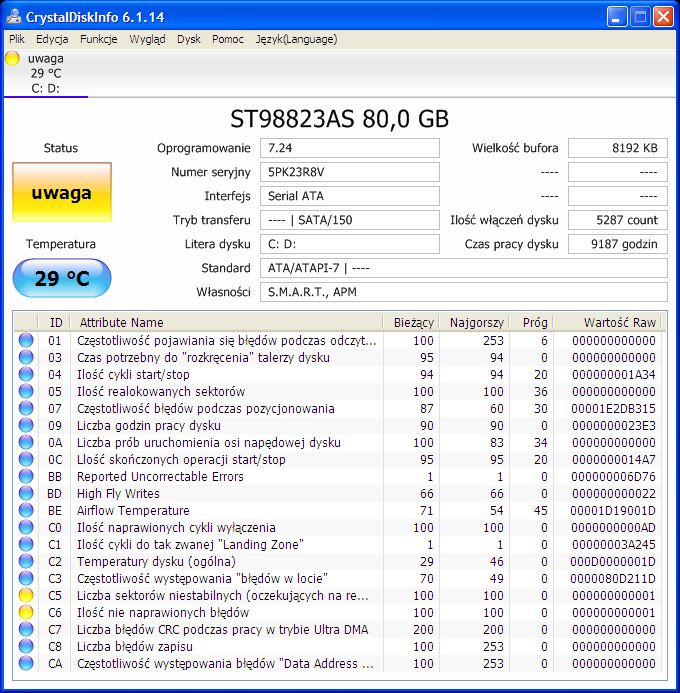
Task: Click the raw value 000000006D76
Action: tap(613, 476)
